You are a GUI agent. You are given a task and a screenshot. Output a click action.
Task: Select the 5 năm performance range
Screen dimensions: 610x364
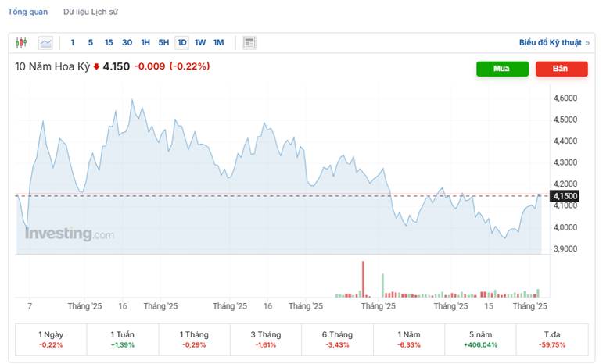tap(480, 340)
